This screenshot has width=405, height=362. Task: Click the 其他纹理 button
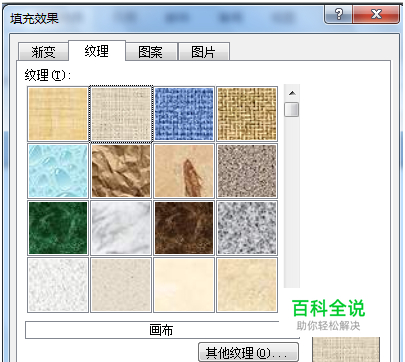coord(248,352)
